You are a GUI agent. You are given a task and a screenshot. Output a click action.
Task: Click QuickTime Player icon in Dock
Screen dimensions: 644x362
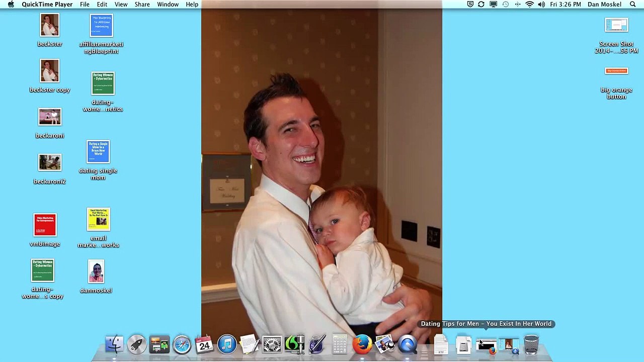coord(408,344)
